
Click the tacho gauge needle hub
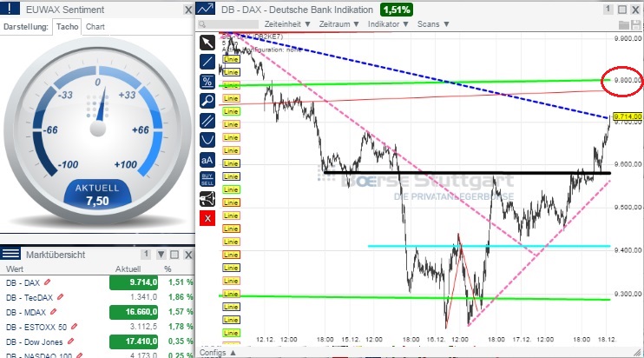98,129
